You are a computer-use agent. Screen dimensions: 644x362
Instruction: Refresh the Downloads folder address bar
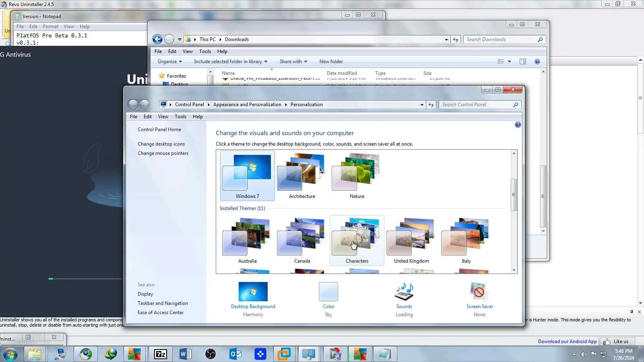click(x=456, y=39)
